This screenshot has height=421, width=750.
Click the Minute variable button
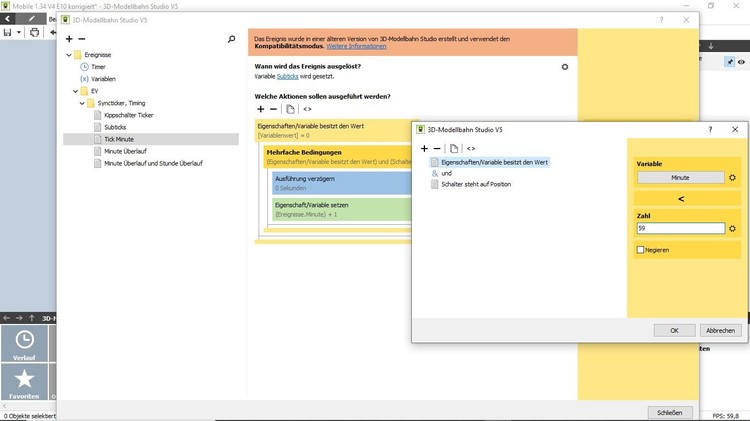(680, 177)
